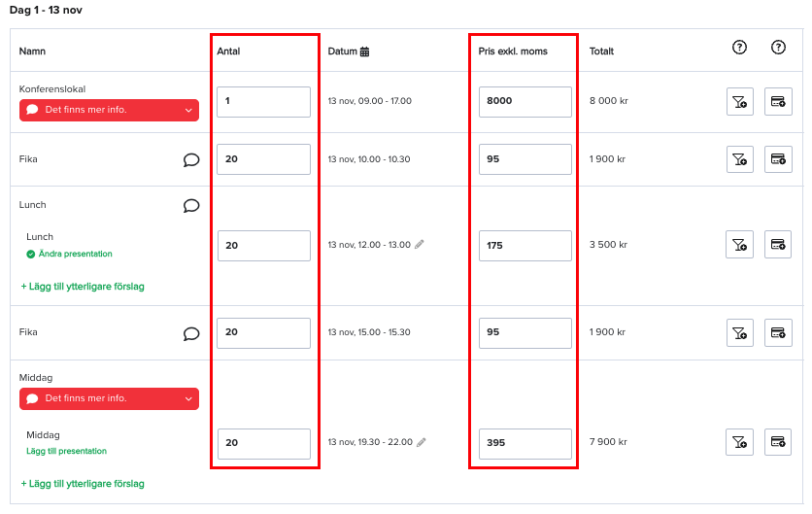Click the 'Ändra presentation' link under Lunch
The width and height of the screenshot is (812, 514).
click(x=75, y=254)
